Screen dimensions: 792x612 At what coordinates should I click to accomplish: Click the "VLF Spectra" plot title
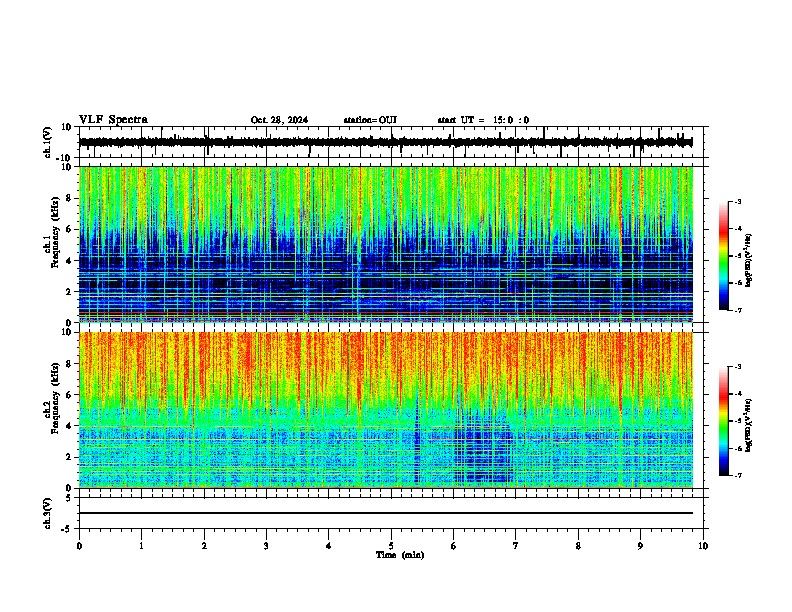click(x=113, y=120)
